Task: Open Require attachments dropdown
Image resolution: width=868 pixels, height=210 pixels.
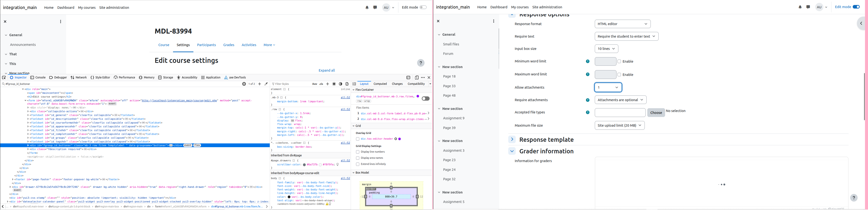Action: [x=620, y=100]
